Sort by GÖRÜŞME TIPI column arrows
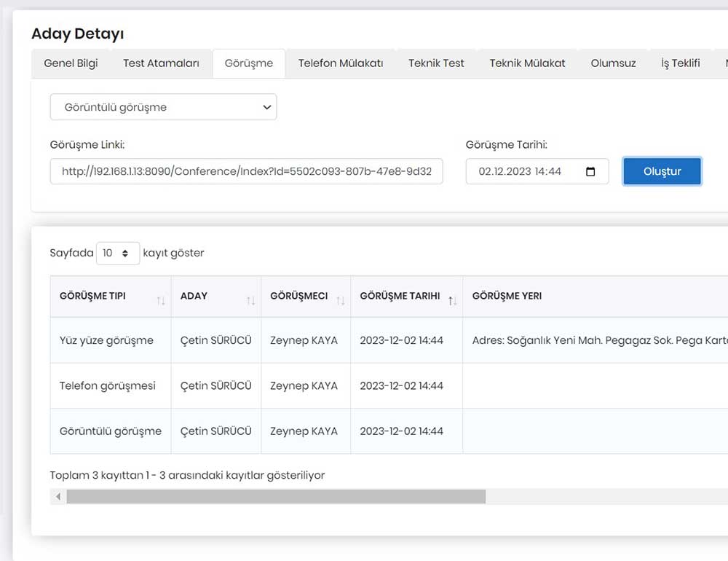The height and width of the screenshot is (561, 728). tap(161, 301)
